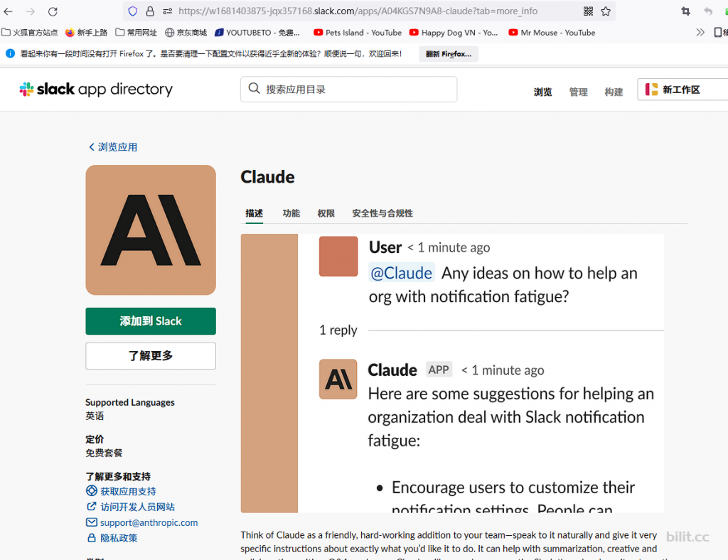Screen dimensions: 728x560
Task: Switch to the 功能 tab
Action: 291,213
